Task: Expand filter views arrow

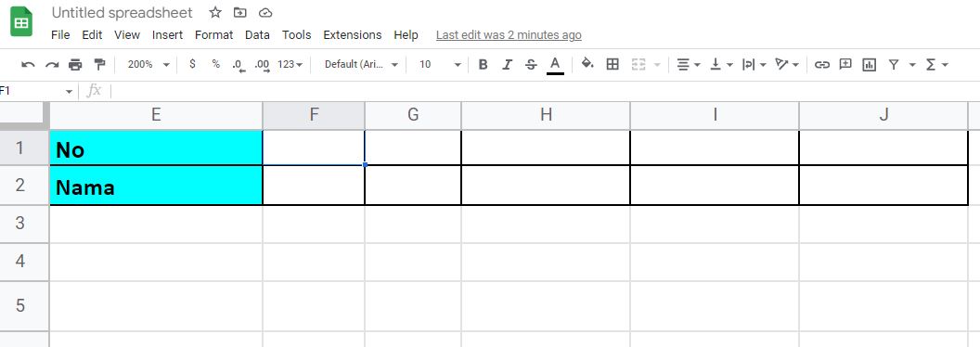Action: 912,64
